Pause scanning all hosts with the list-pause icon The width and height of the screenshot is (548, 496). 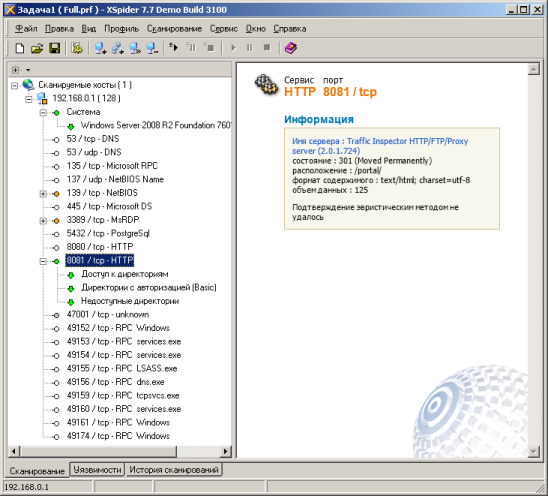[191, 47]
